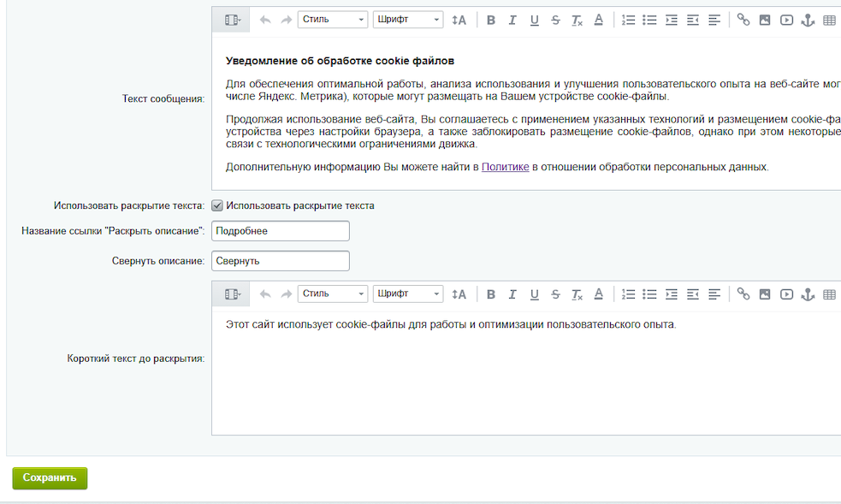The height and width of the screenshot is (504, 841).
Task: Toggle 'Использовать раскрытие текста' checkbox
Action: 217,205
